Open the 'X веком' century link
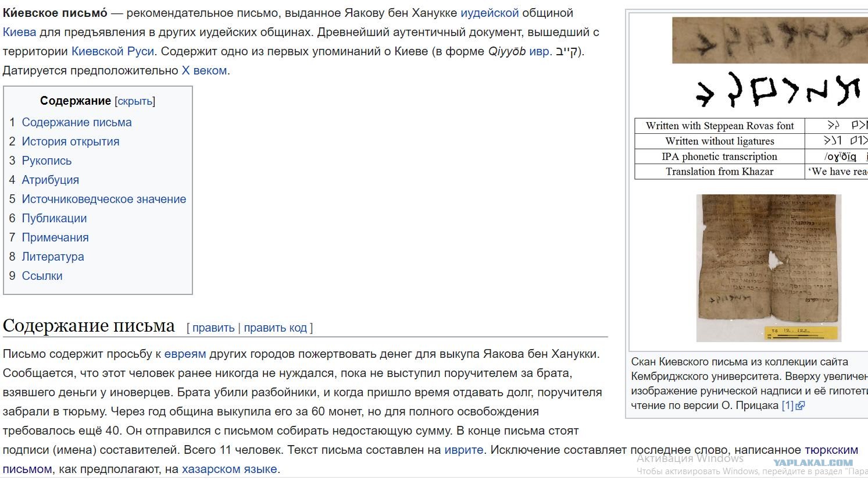The width and height of the screenshot is (868, 480). coord(204,70)
